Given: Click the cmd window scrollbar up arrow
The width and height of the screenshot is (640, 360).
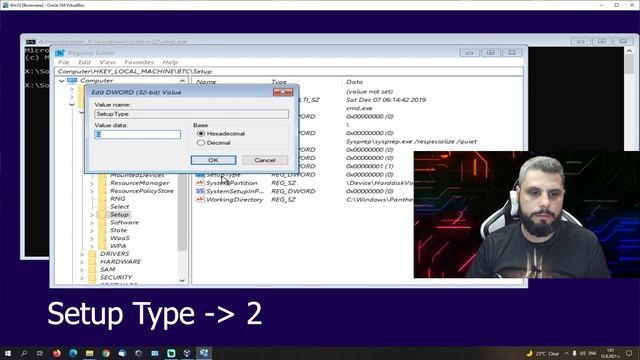Looking at the screenshot, I should click(x=629, y=51).
